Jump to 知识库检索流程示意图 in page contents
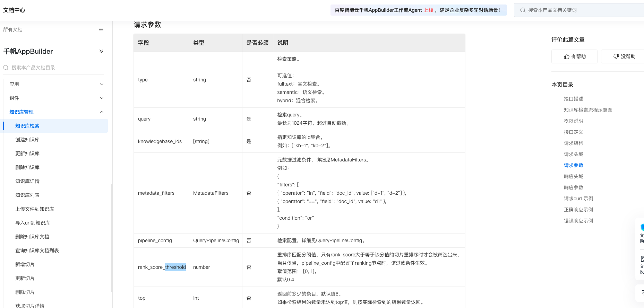 (x=588, y=110)
